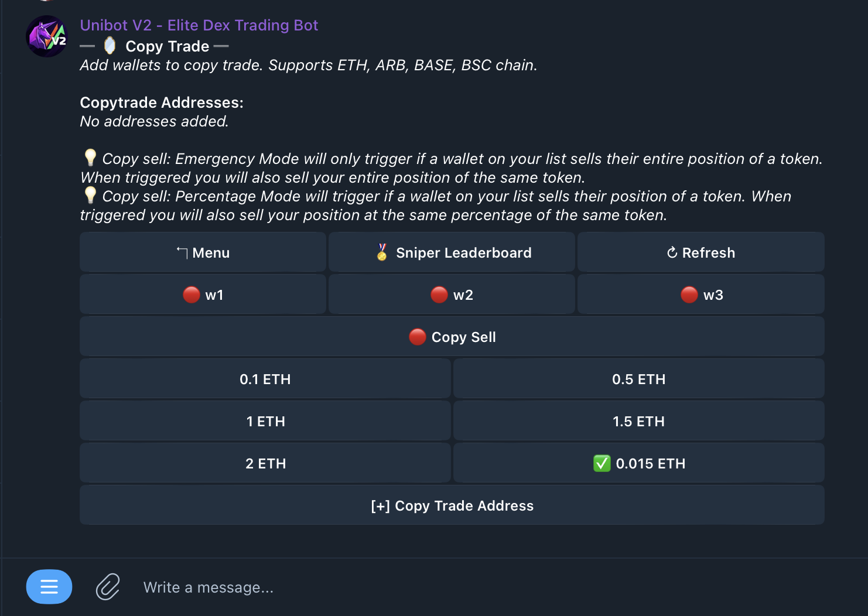Click the Copy Trade heading text
This screenshot has width=868, height=616.
tap(167, 46)
